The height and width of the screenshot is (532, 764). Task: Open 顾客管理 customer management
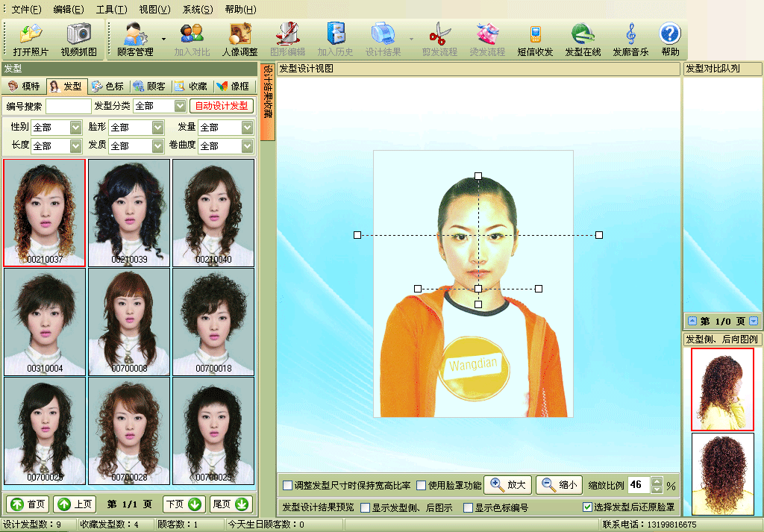coord(135,40)
